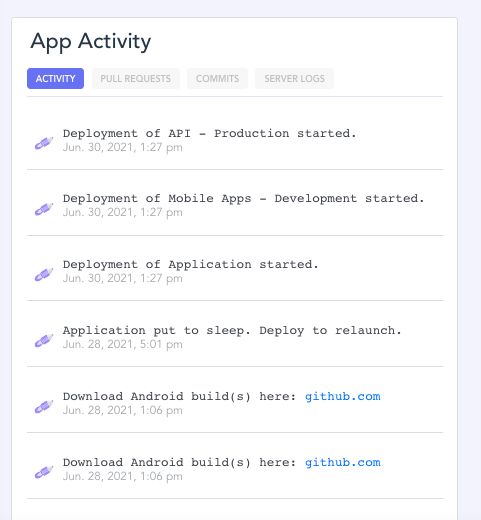Show the Server Logs tab
Image resolution: width=481 pixels, height=520 pixels.
[294, 79]
